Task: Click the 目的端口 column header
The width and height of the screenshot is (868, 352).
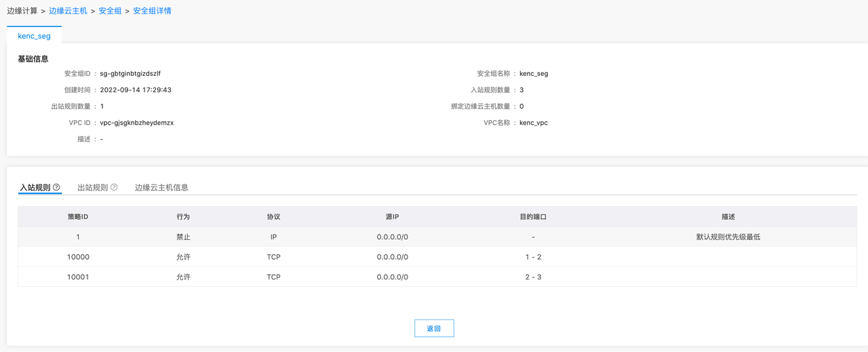Action: [x=533, y=217]
